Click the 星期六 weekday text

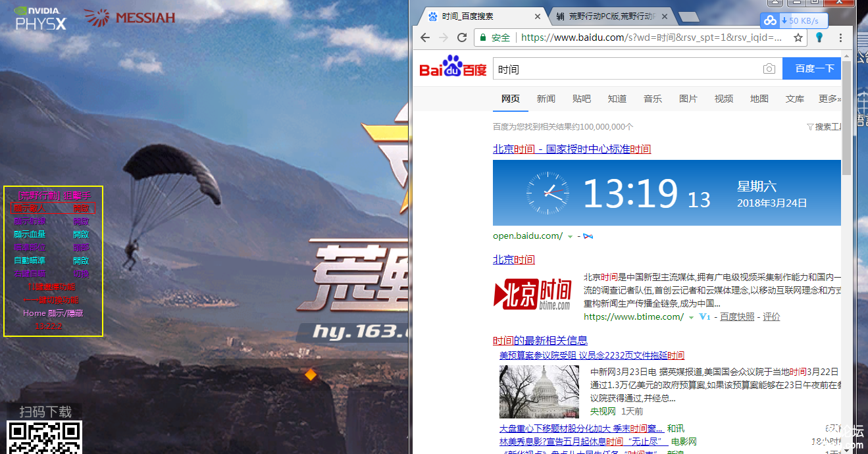[x=757, y=186]
